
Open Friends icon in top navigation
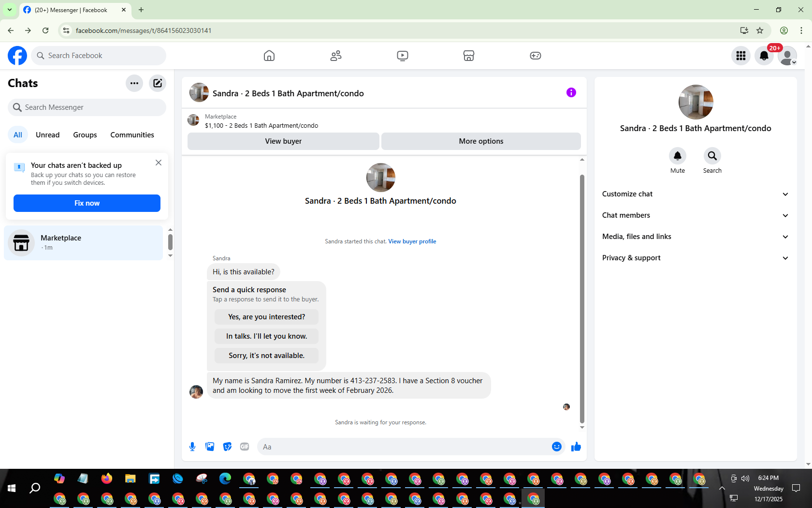point(336,56)
